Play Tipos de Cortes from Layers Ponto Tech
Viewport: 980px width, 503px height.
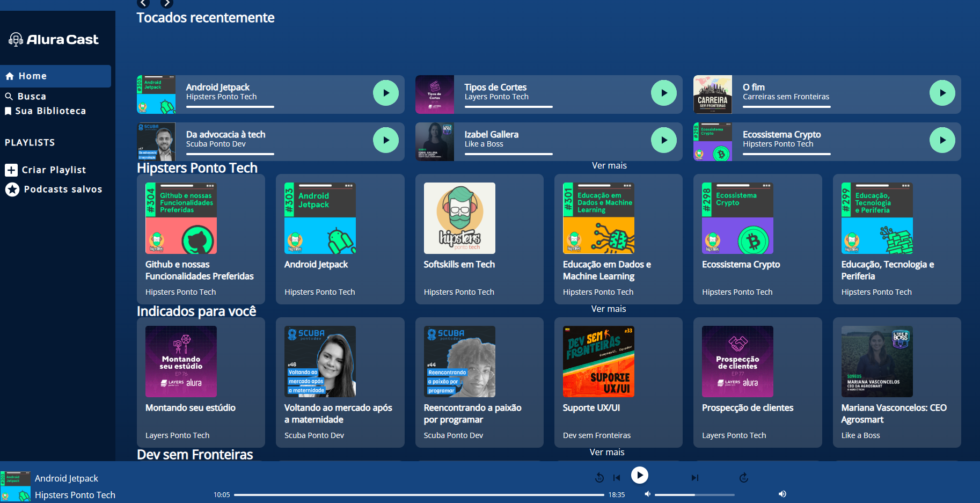(x=664, y=92)
